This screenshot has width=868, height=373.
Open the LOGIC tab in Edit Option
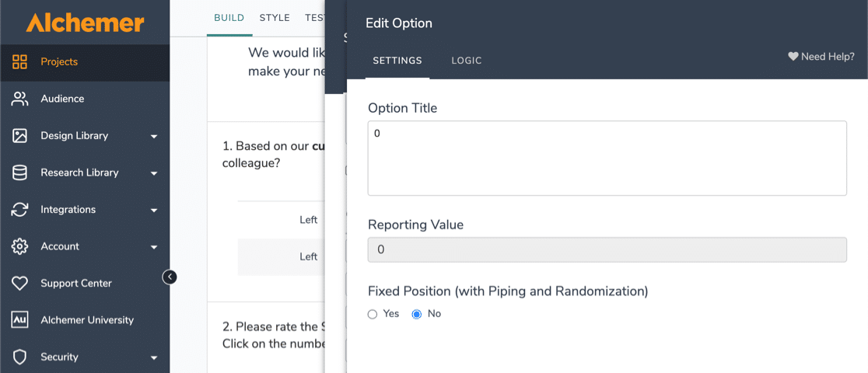pos(467,61)
